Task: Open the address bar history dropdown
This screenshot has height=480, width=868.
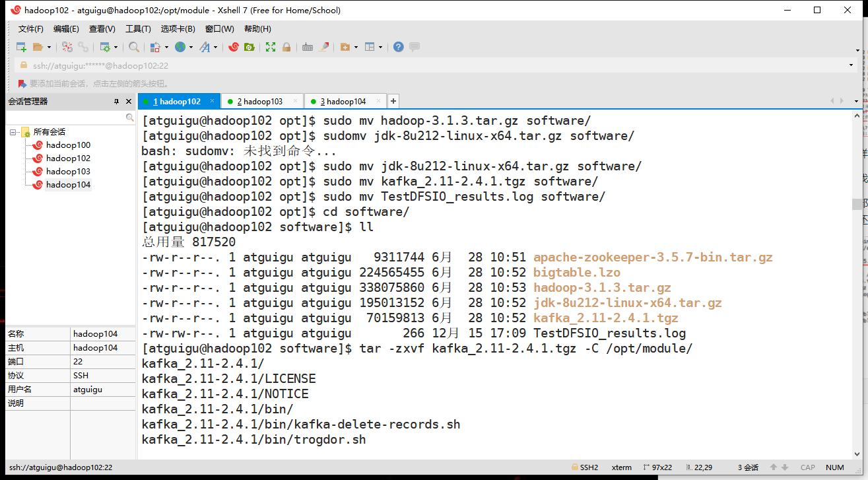Action: click(x=851, y=65)
